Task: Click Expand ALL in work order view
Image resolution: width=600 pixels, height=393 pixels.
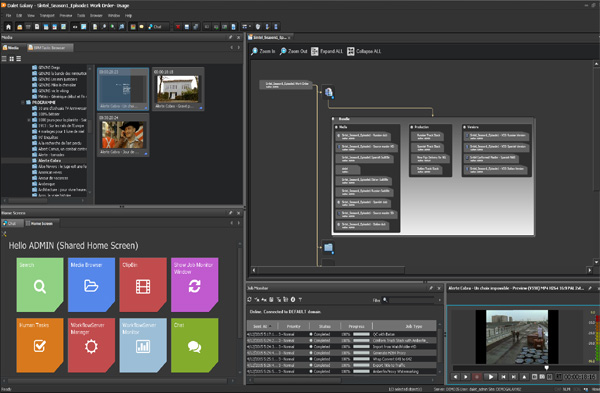Action: pos(327,51)
